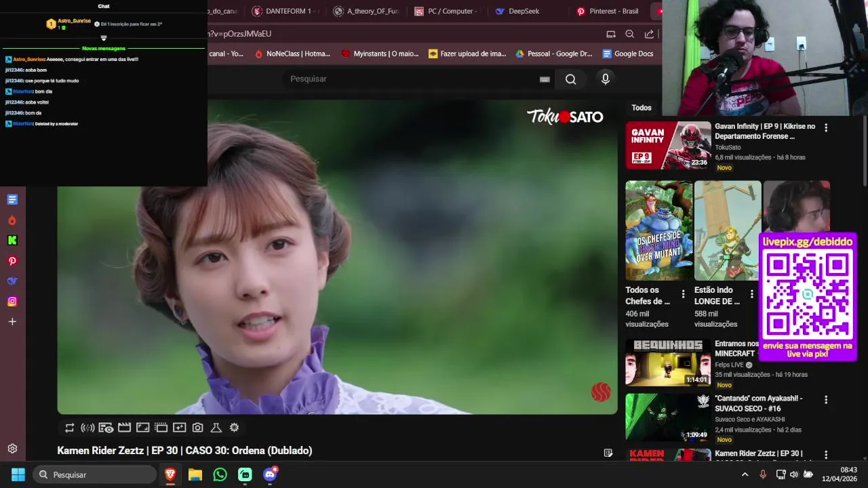Click the zoom magnifier icon in the address bar
This screenshot has height=488, width=868.
click(x=630, y=34)
